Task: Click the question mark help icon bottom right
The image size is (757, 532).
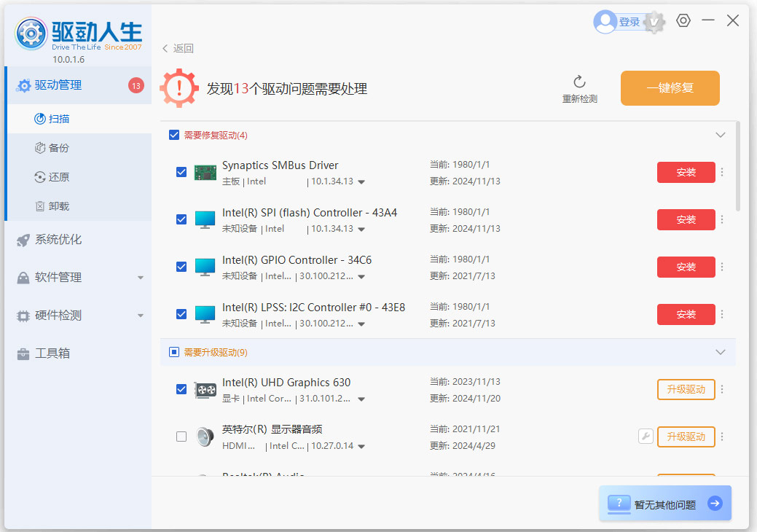Action: [619, 504]
